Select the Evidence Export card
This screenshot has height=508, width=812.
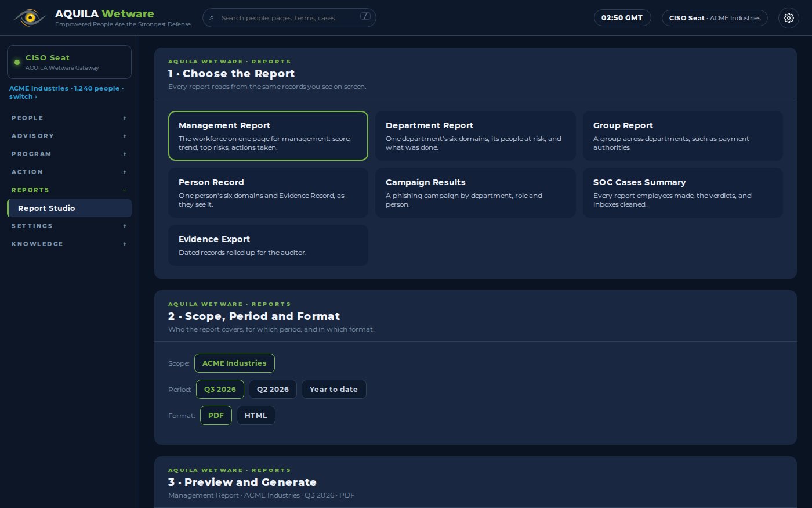point(268,245)
